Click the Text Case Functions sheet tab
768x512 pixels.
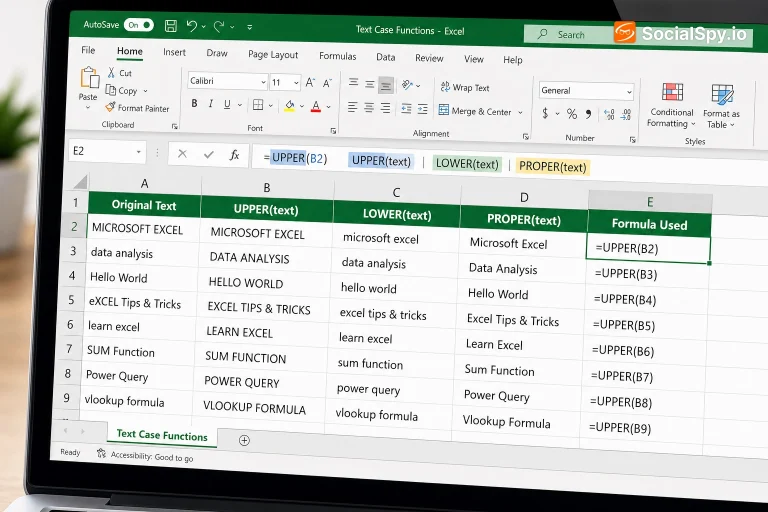pyautogui.click(x=162, y=435)
